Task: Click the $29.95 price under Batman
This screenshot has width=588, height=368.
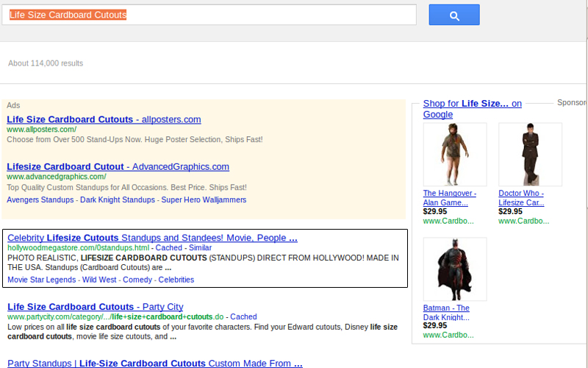Action: [x=435, y=325]
